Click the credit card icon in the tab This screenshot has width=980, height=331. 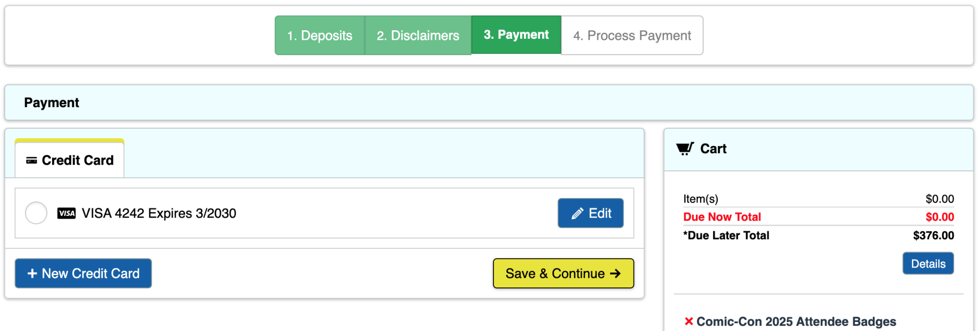[x=32, y=161]
